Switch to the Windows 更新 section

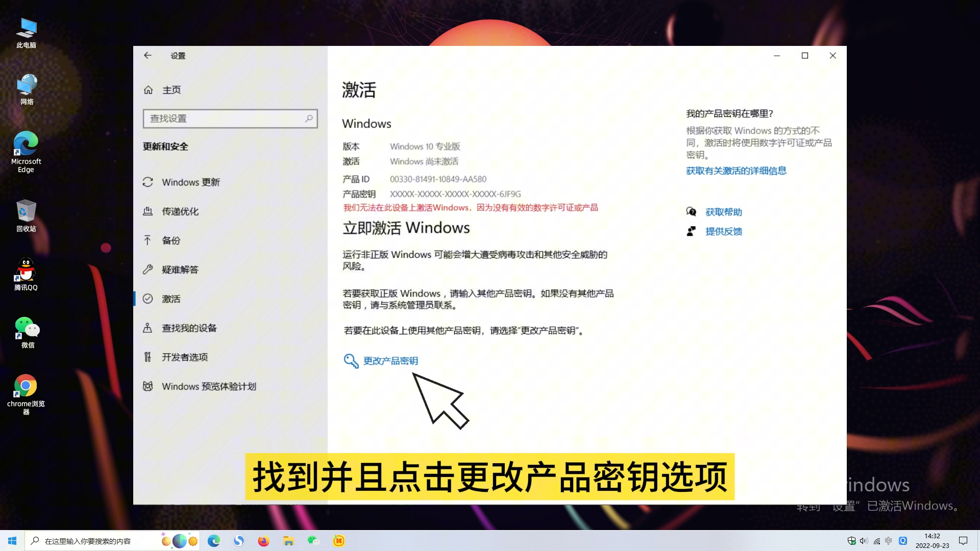(x=190, y=182)
